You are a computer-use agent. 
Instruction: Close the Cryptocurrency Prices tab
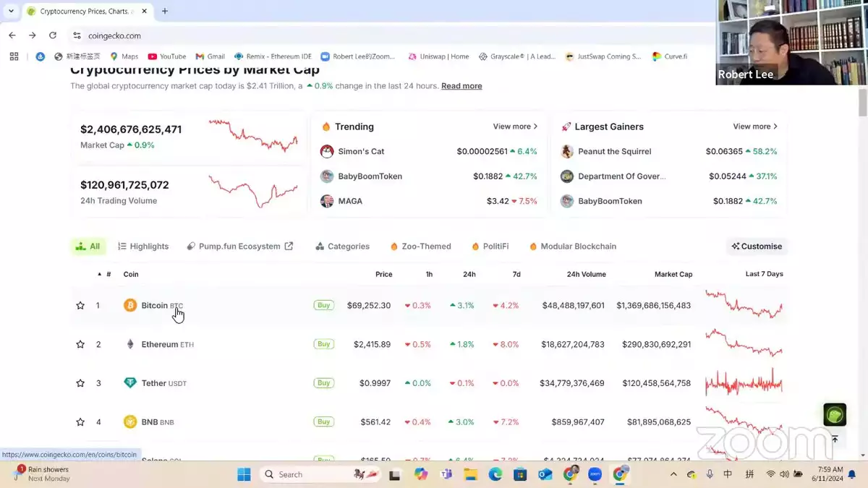click(x=145, y=12)
